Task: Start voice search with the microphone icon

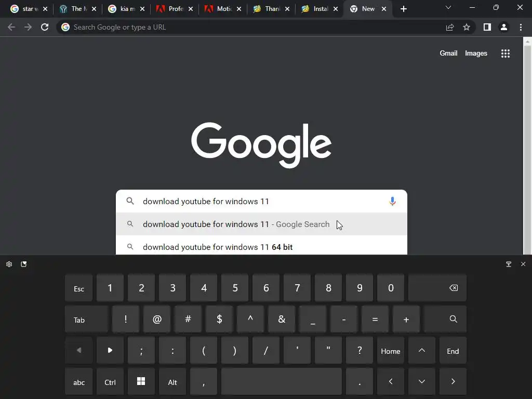Action: 393,201
